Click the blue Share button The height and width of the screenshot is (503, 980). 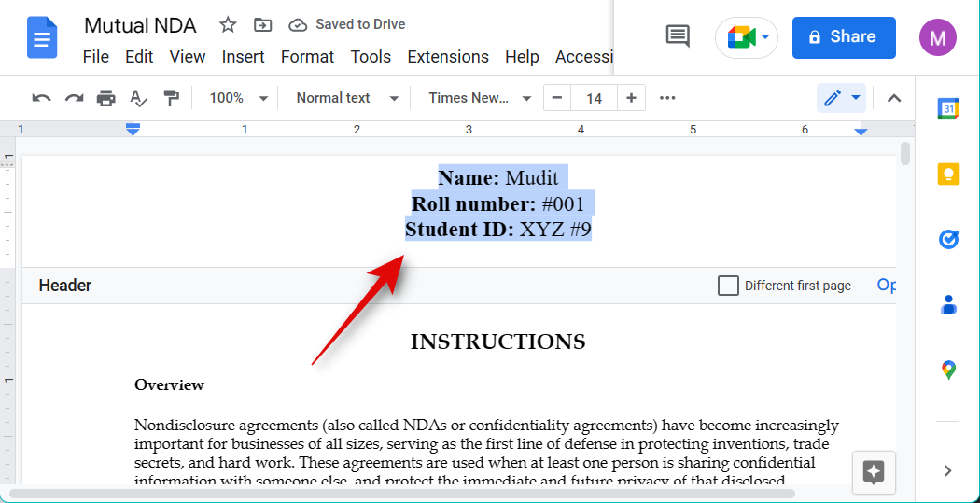click(x=843, y=37)
